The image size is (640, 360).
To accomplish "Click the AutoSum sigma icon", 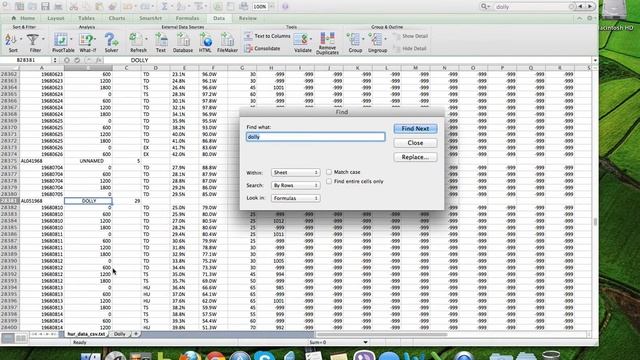I will 164,6.
